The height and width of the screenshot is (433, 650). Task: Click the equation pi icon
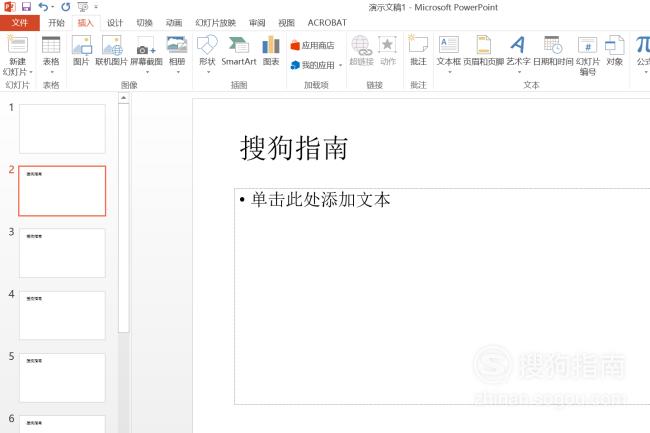pos(643,45)
